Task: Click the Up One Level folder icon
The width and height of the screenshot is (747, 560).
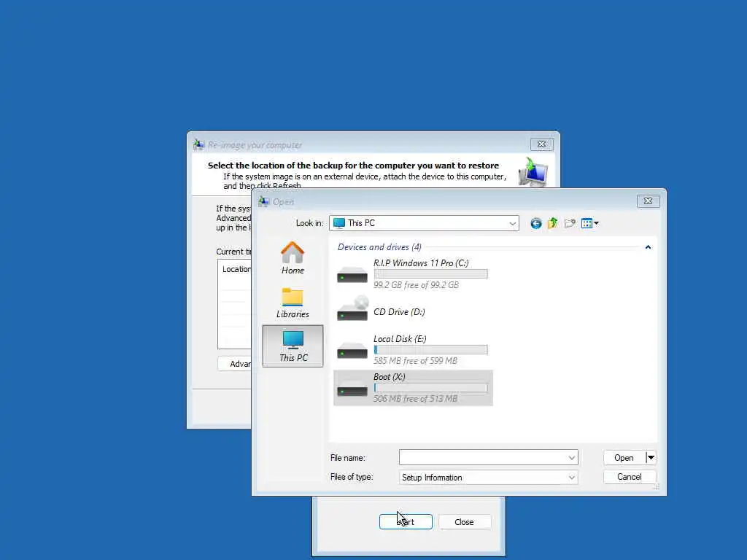Action: coord(553,223)
